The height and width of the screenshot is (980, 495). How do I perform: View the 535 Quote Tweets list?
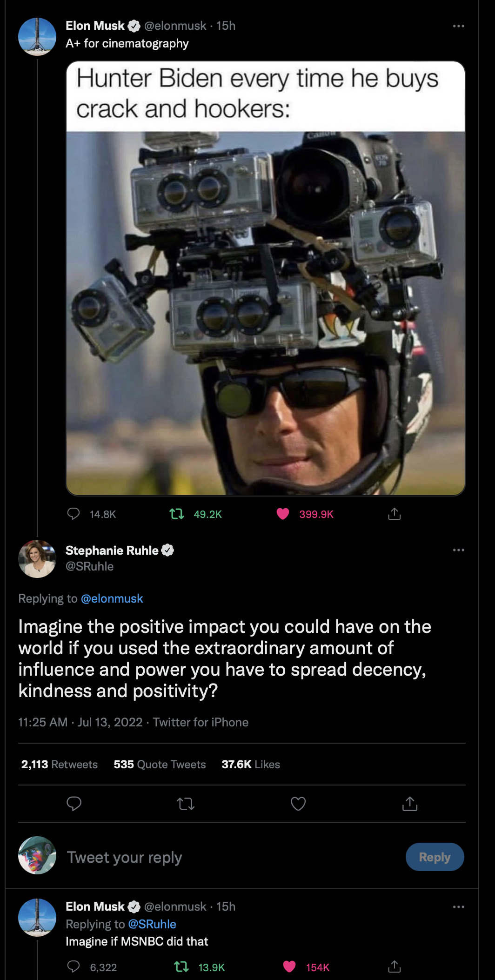click(x=160, y=765)
